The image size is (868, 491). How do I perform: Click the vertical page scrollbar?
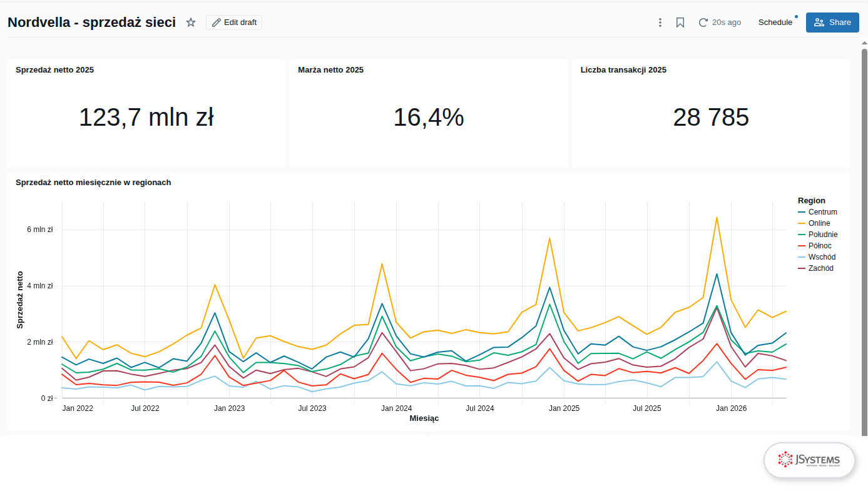(865, 241)
